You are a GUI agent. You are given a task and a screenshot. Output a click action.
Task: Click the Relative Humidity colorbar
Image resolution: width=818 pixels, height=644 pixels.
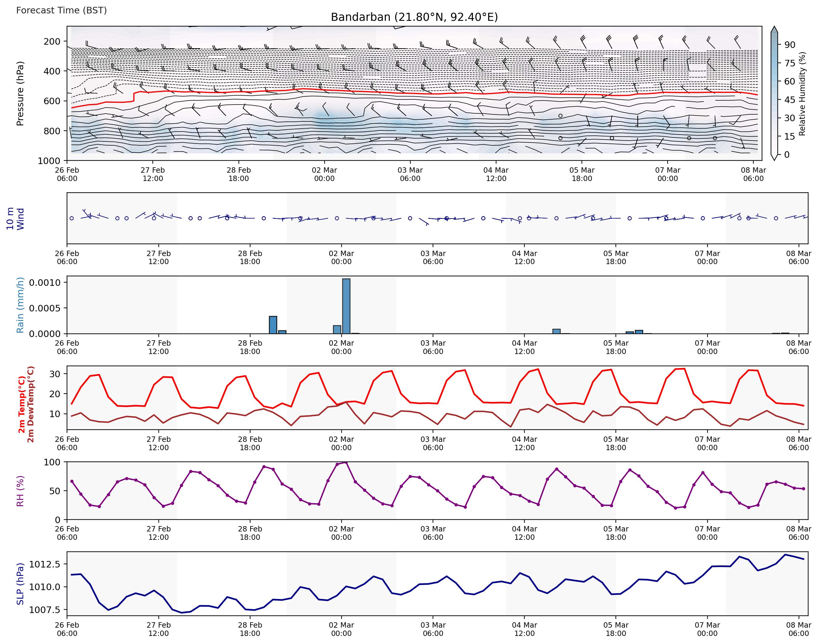tap(774, 93)
